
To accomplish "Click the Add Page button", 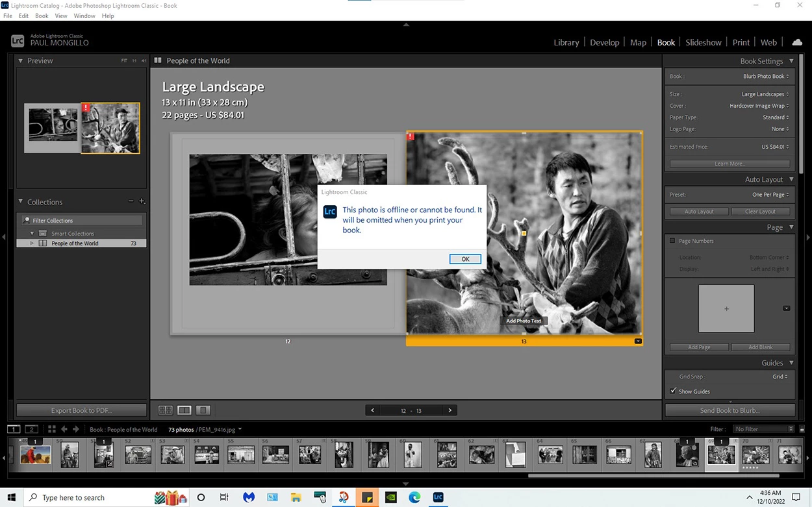I will pyautogui.click(x=699, y=347).
